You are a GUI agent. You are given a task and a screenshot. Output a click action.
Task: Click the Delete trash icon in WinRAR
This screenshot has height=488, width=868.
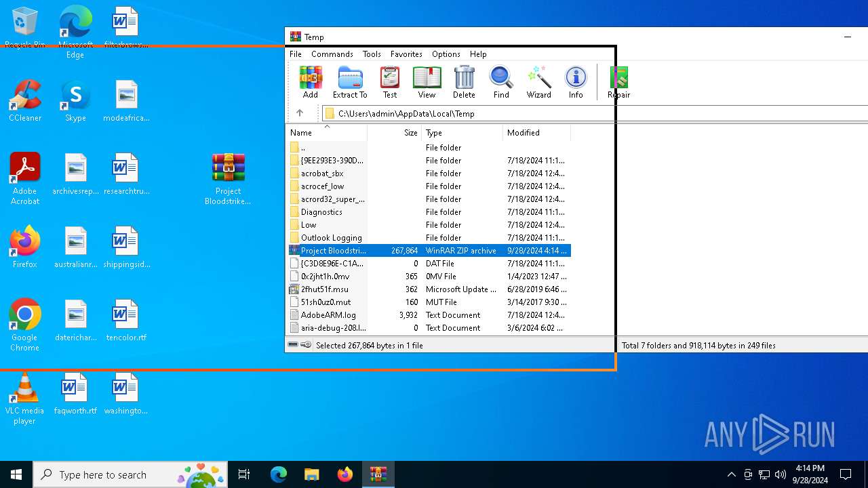coord(464,82)
